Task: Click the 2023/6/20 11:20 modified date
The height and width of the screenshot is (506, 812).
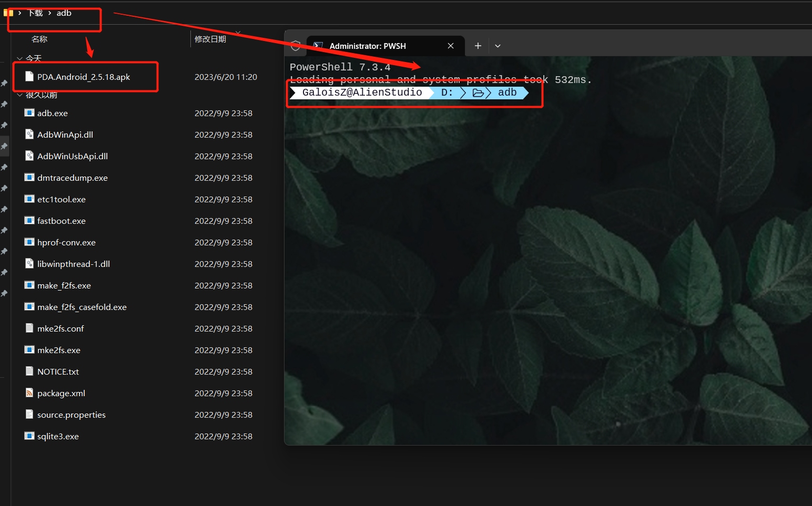Action: point(226,77)
